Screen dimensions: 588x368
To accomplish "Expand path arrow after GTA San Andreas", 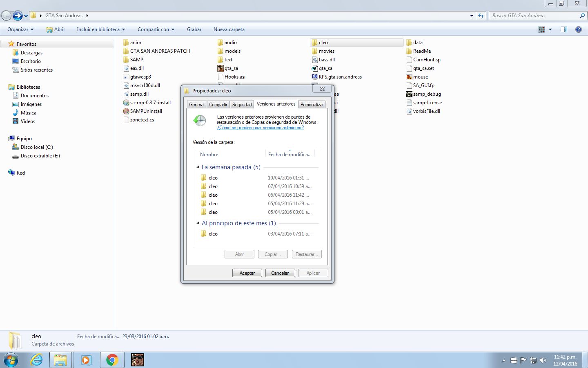I will pyautogui.click(x=87, y=16).
